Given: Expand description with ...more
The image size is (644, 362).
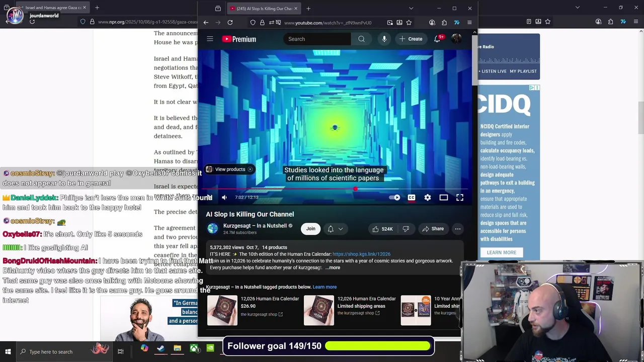Looking at the screenshot, I should pyautogui.click(x=333, y=267).
